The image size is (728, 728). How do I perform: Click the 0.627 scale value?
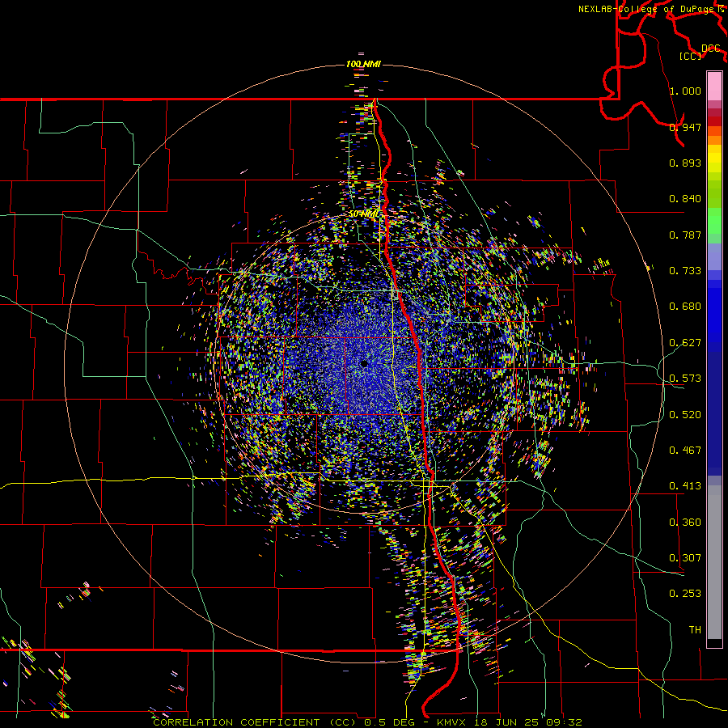tap(685, 343)
